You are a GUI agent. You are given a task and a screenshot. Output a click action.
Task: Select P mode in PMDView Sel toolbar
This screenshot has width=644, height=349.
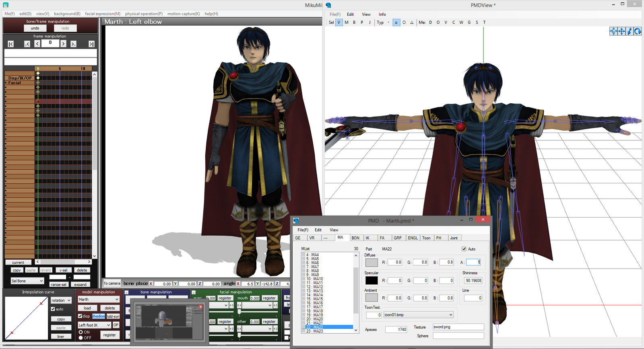(362, 23)
